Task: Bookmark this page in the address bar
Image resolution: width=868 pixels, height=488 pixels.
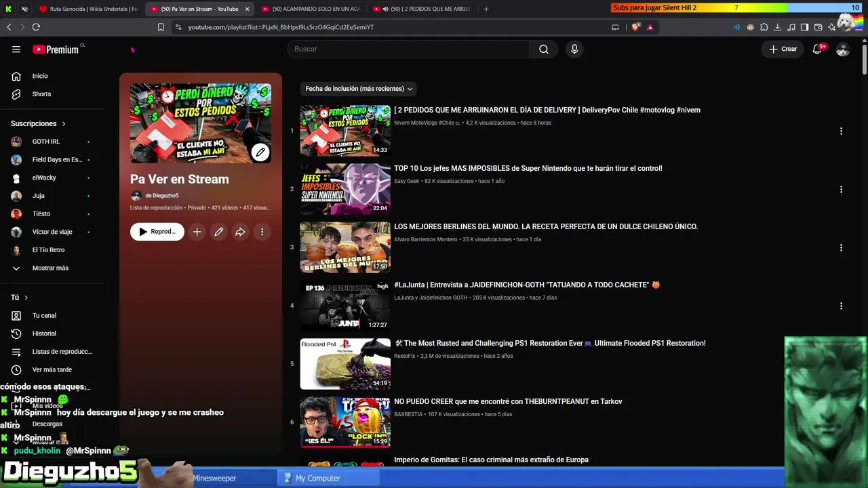Action: coord(161,27)
